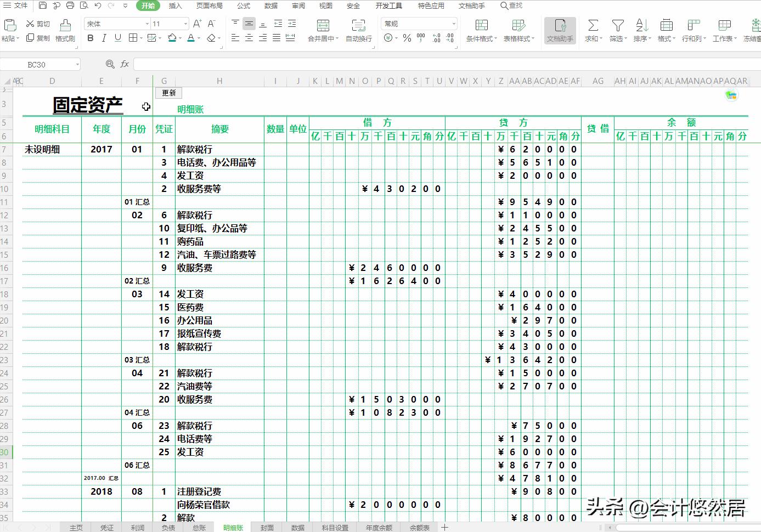Toggle italic formatting

104,39
